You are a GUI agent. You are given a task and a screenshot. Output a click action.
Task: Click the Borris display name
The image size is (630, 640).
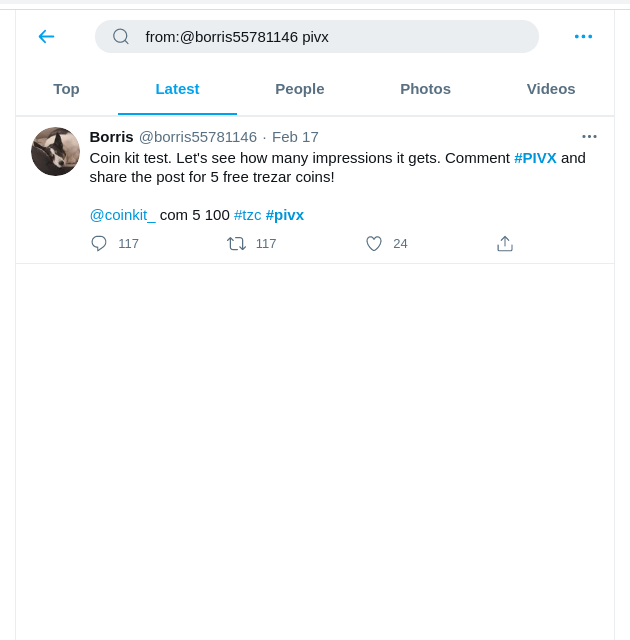point(111,137)
